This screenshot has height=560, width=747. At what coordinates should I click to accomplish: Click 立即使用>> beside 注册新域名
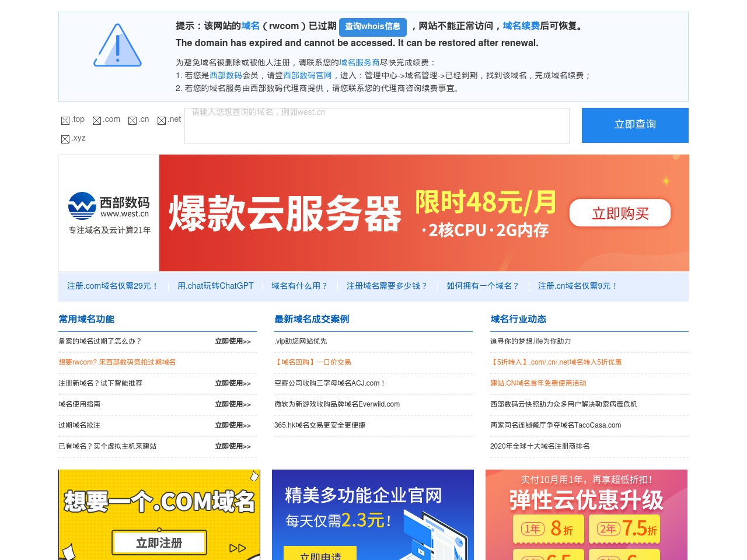[x=233, y=383]
